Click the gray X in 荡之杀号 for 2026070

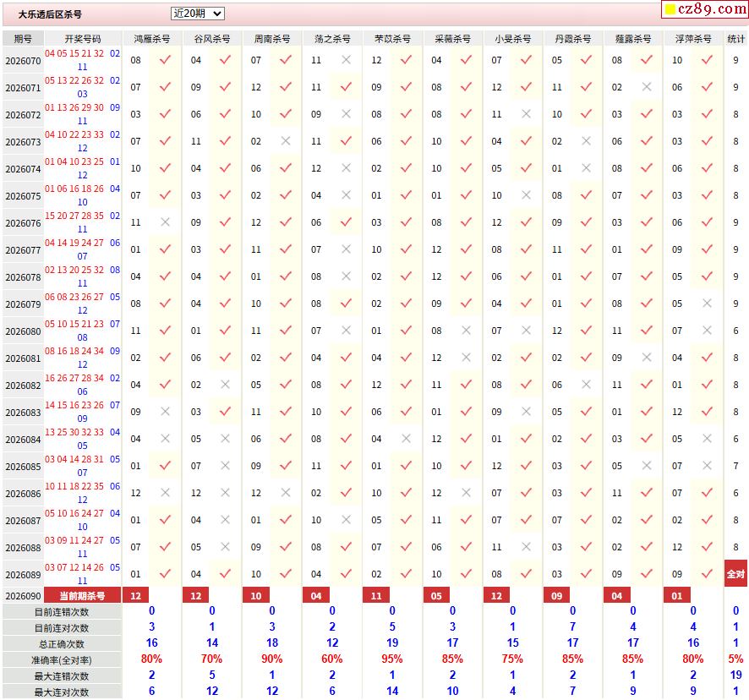pyautogui.click(x=346, y=60)
